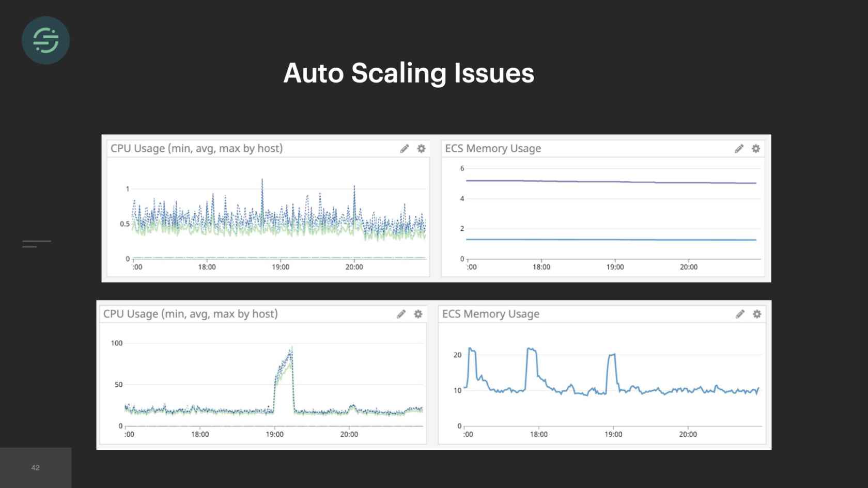Click the 20:00 axis label on lower ECS Memory graph
Screen dimensions: 868x488
(688, 434)
